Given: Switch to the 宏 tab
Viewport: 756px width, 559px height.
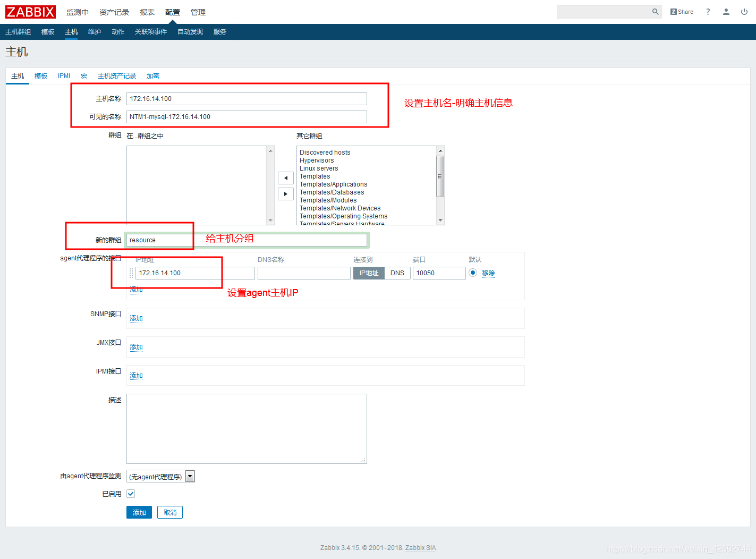Looking at the screenshot, I should (x=84, y=76).
